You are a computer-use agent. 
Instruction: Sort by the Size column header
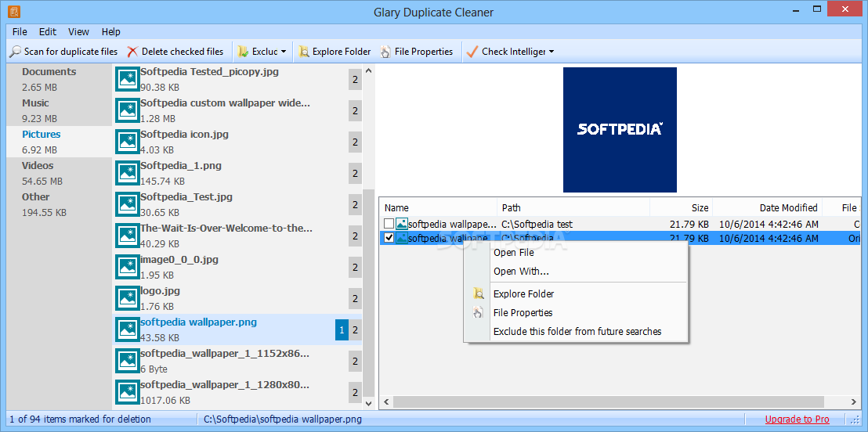[x=682, y=208]
